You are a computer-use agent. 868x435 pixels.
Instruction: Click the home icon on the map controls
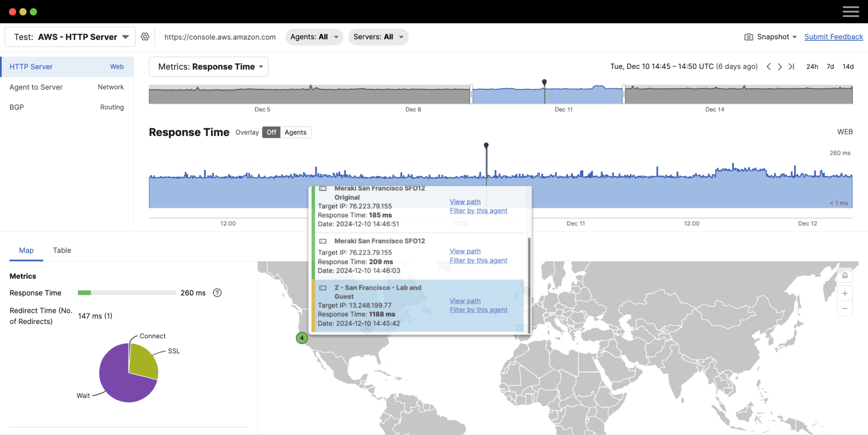[x=845, y=274]
